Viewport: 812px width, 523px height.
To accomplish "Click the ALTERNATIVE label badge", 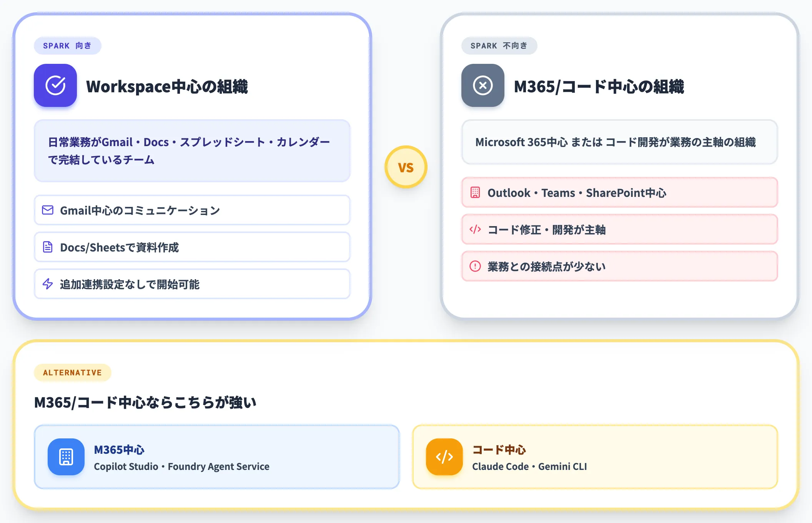I will click(73, 373).
